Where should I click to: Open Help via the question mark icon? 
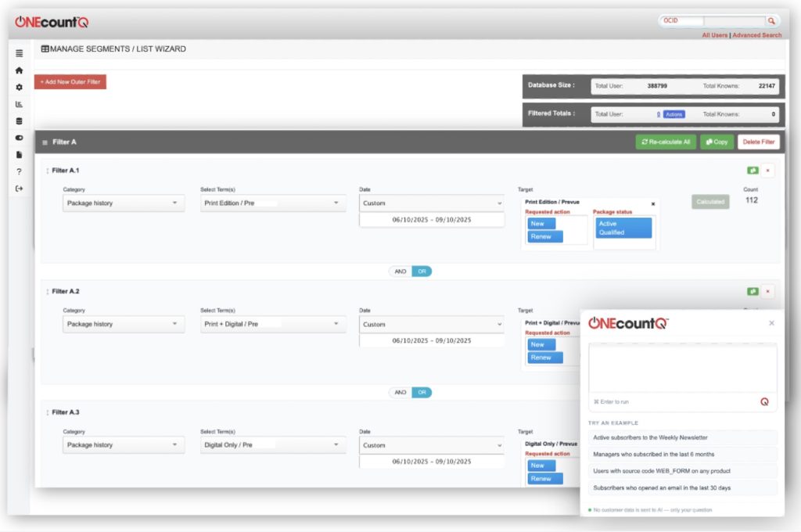click(x=19, y=171)
